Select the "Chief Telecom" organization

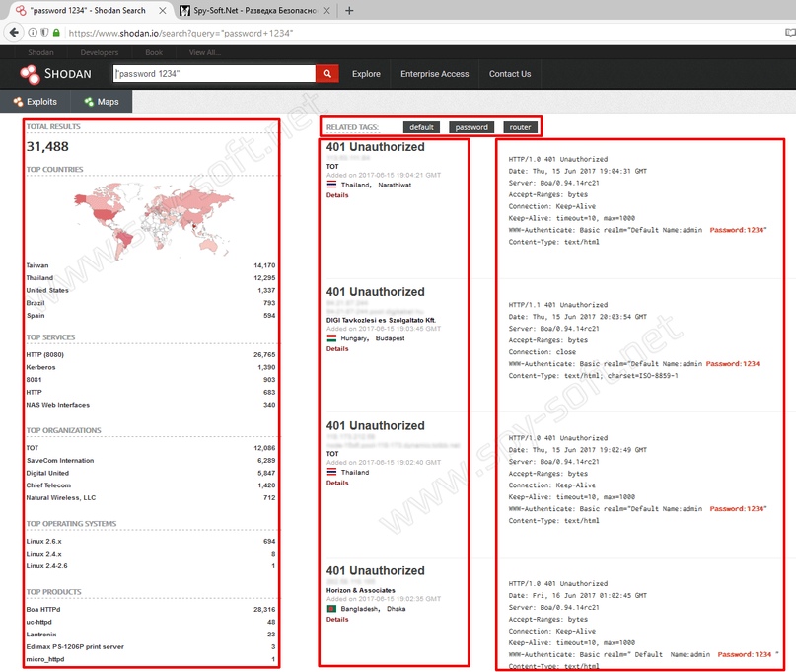tap(151, 485)
